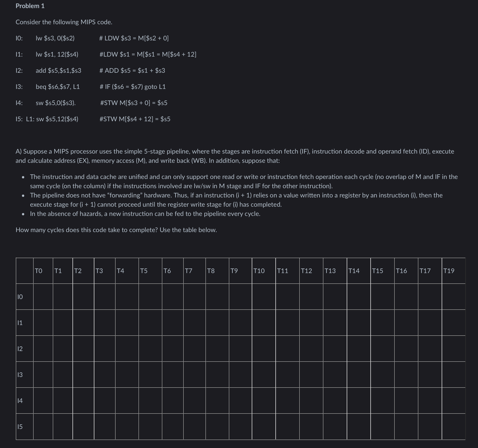Select the table cell in row I4, column T15
The width and height of the screenshot is (478, 448).
coord(382,401)
